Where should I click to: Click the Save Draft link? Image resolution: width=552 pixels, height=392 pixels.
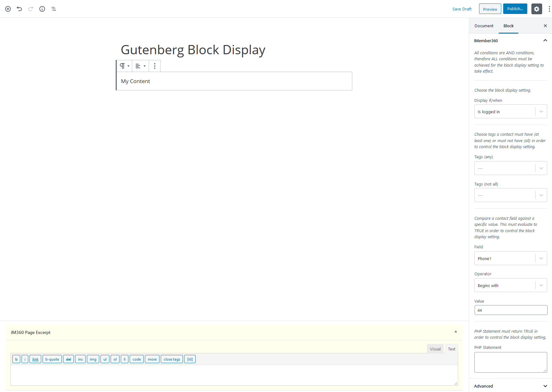462,9
